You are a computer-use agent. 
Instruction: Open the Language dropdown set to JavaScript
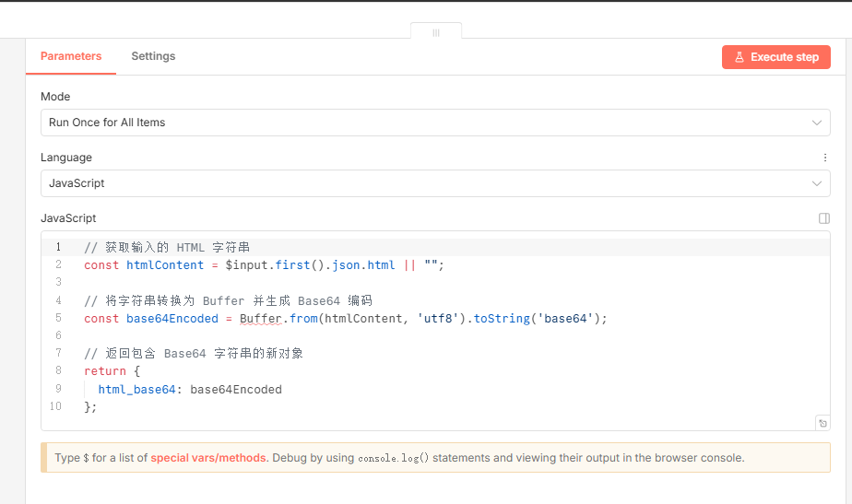424,183
